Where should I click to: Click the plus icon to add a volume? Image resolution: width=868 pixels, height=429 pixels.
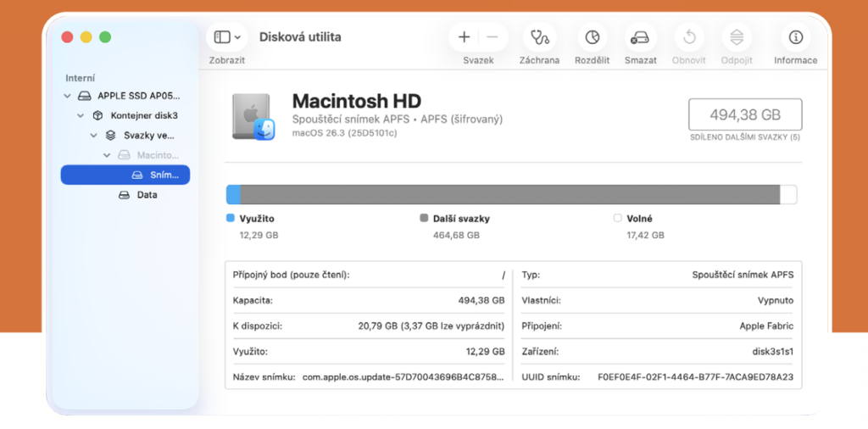point(464,37)
